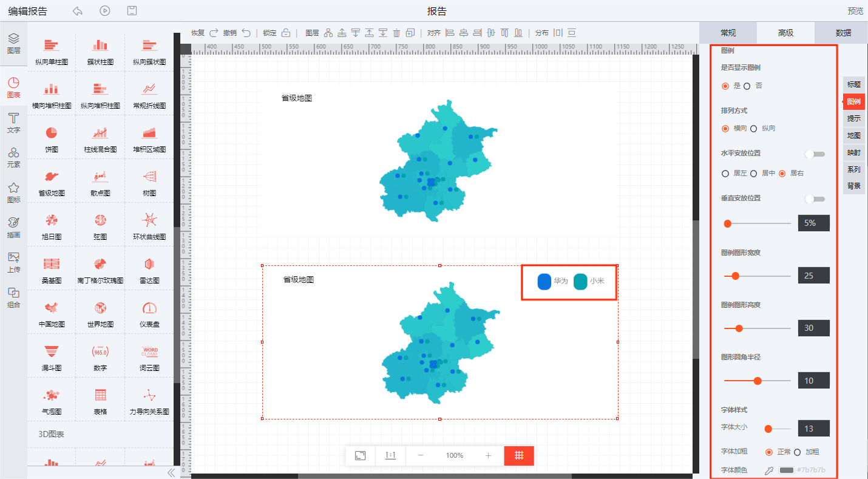Select the 仪表盘 gauge component
The width and height of the screenshot is (868, 479).
[x=149, y=313]
